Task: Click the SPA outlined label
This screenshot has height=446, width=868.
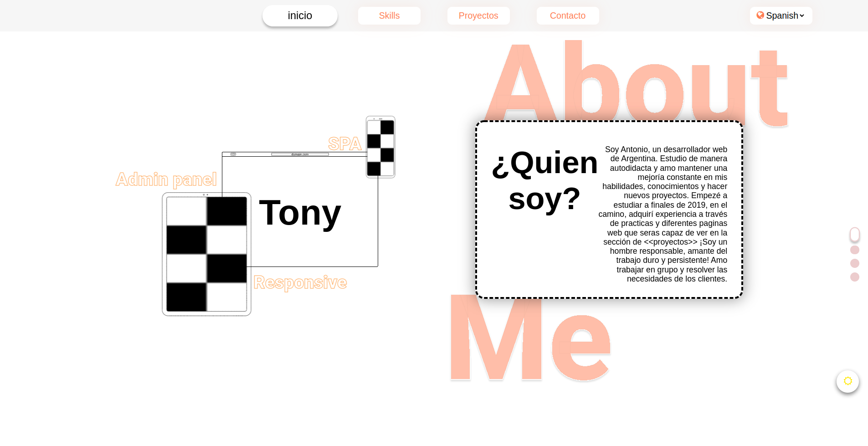Action: coord(345,143)
